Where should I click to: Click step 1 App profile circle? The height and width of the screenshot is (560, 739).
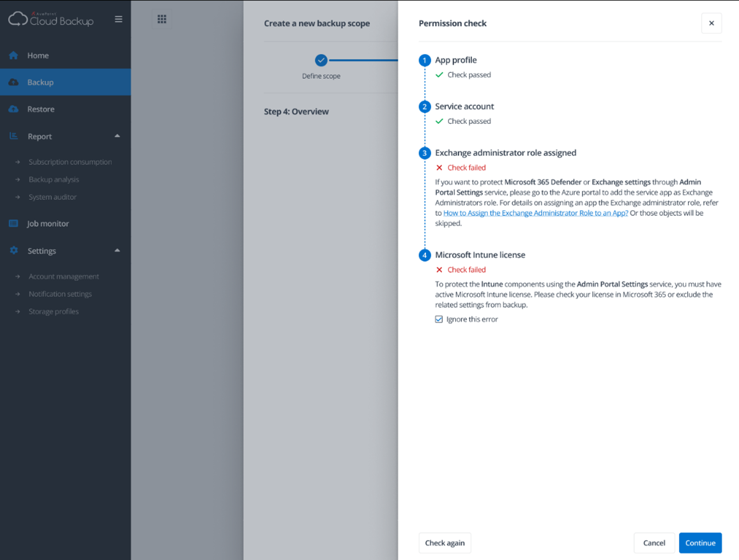click(x=425, y=60)
